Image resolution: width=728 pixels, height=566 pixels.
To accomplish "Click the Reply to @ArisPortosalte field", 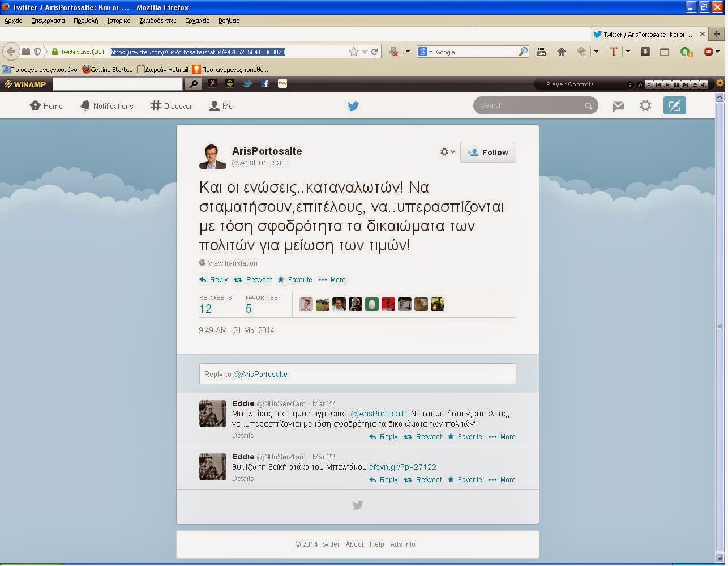I will pyautogui.click(x=357, y=374).
